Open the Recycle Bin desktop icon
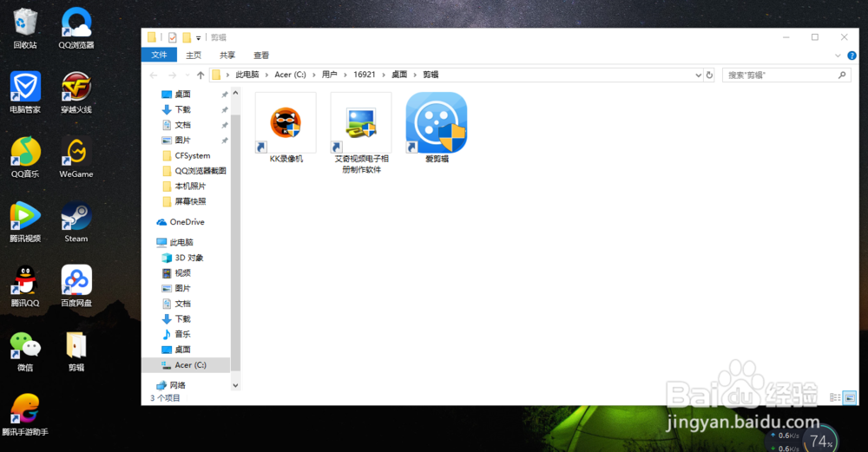868x452 pixels. pos(25,29)
